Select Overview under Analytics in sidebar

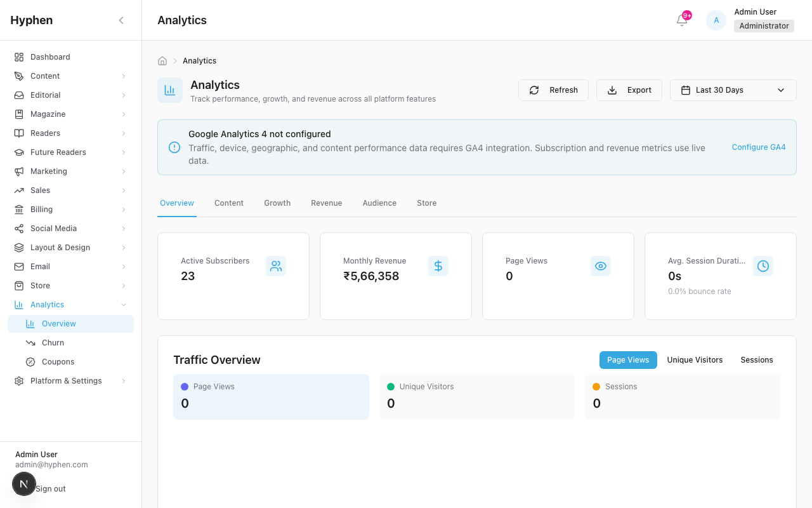tap(70, 324)
